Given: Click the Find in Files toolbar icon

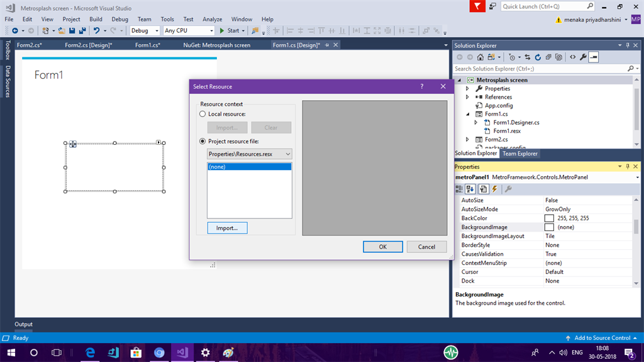Looking at the screenshot, I should click(255, 30).
